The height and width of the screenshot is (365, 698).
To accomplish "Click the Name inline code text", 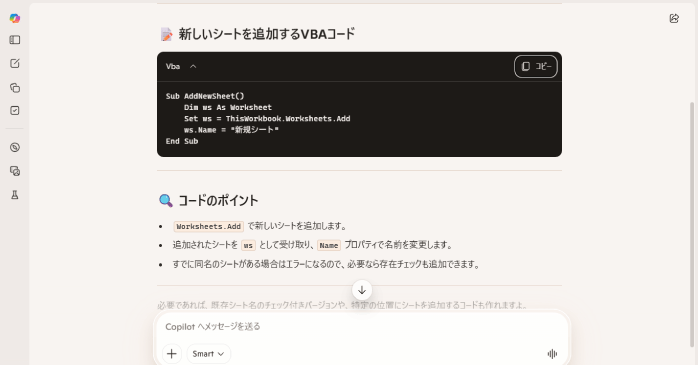I will 329,245.
